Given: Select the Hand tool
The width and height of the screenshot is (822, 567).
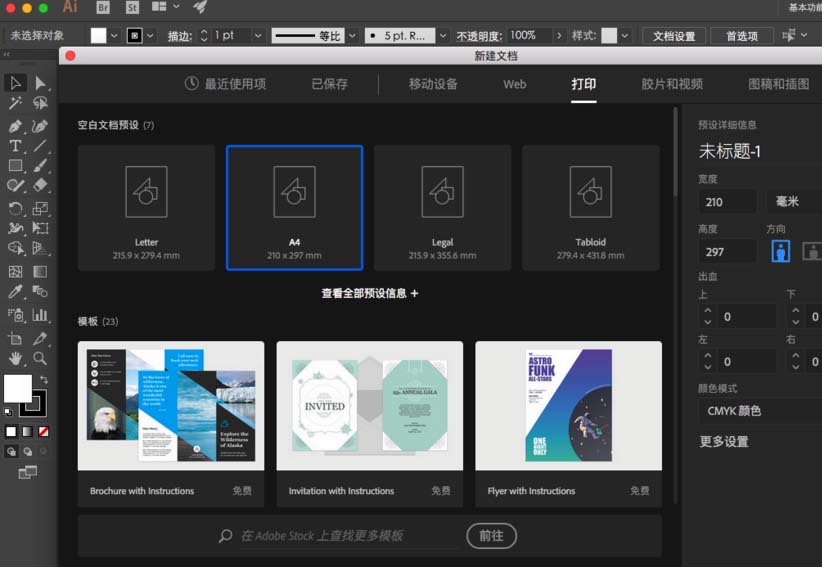Looking at the screenshot, I should click(x=15, y=358).
